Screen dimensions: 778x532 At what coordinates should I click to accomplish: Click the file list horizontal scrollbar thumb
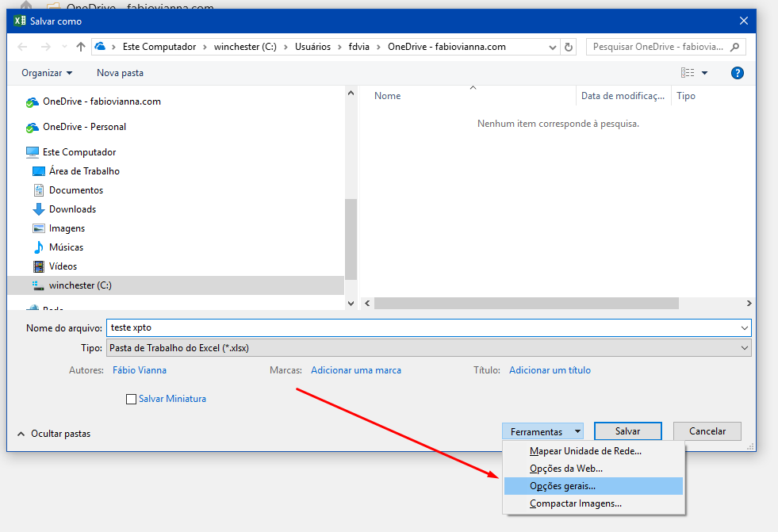527,303
